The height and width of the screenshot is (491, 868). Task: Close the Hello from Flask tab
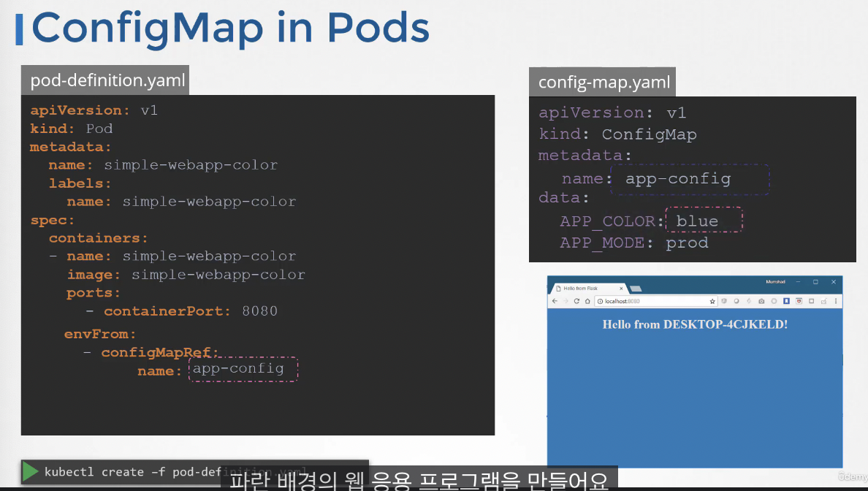tap(621, 289)
